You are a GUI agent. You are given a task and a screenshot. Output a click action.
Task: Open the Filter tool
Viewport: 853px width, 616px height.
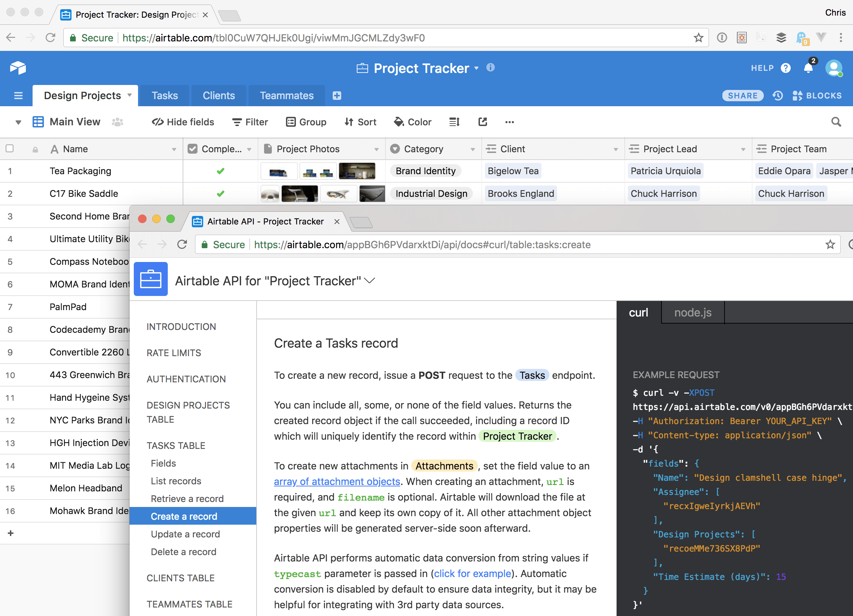point(250,122)
